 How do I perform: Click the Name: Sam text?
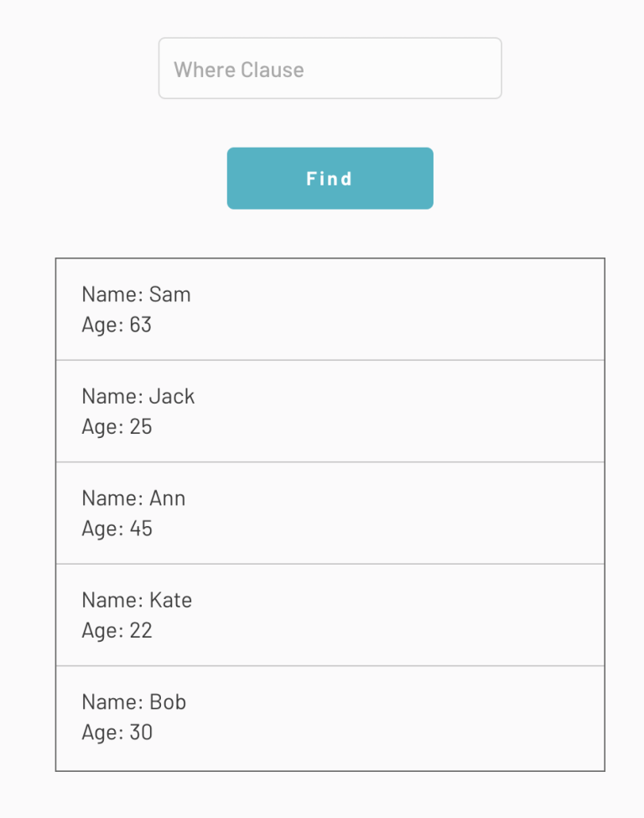tap(136, 294)
